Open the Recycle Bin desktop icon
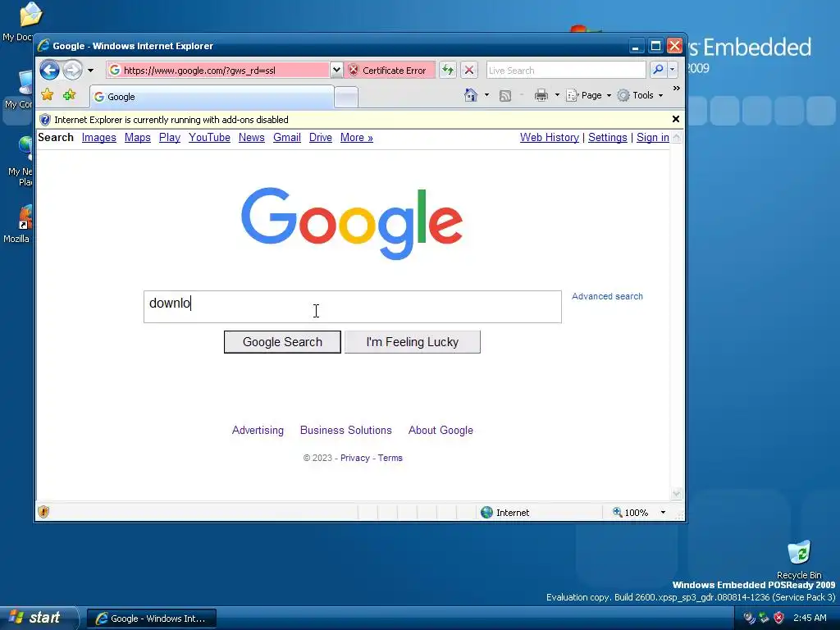 point(799,559)
